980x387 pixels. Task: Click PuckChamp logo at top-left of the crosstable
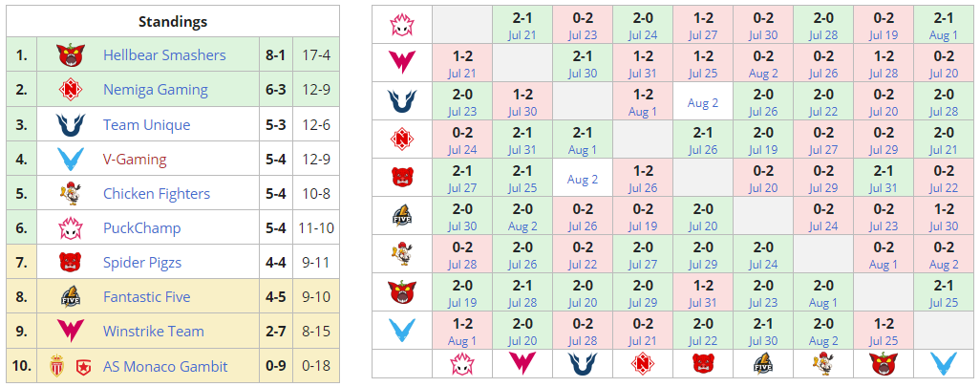pyautogui.click(x=401, y=23)
